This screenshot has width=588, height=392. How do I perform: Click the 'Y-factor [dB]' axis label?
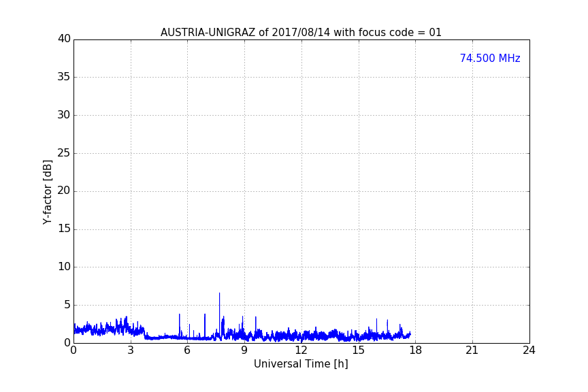click(x=47, y=192)
